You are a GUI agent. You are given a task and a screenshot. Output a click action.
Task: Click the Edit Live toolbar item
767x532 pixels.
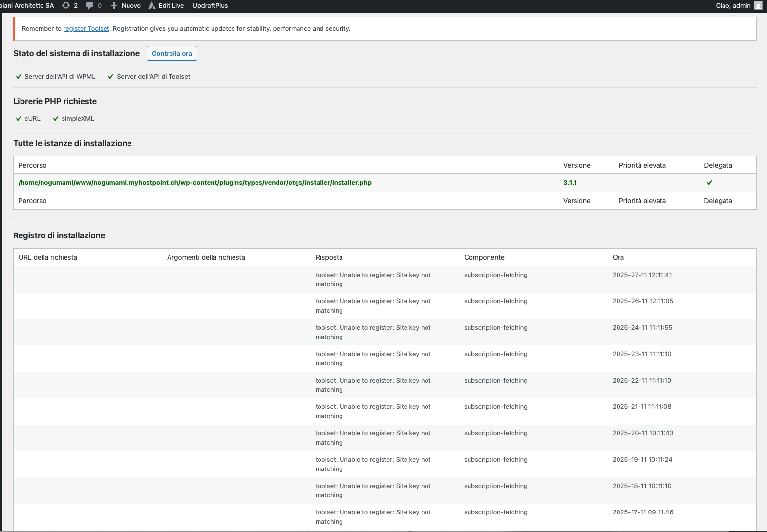(171, 6)
